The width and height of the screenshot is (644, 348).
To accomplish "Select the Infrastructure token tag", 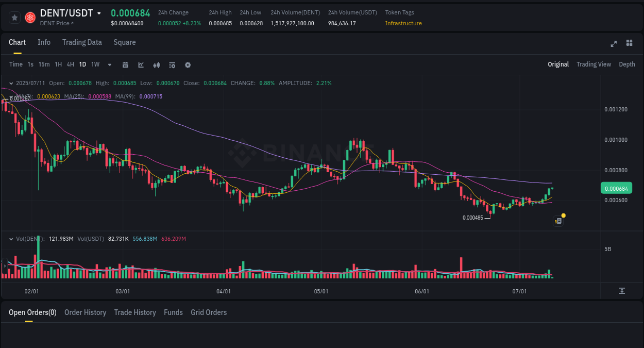I will (403, 23).
